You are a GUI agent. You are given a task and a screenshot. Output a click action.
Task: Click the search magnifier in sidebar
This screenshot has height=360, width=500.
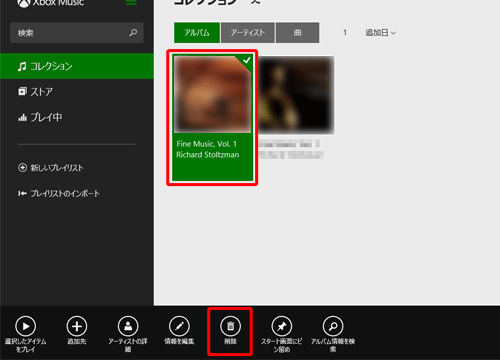coord(133,33)
